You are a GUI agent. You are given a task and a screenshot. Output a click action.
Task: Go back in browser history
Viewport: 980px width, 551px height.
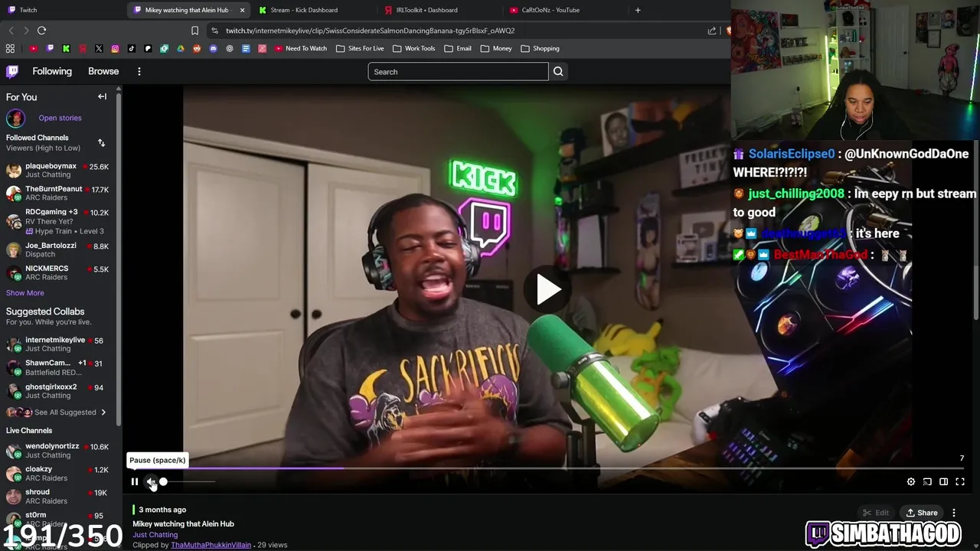(11, 31)
